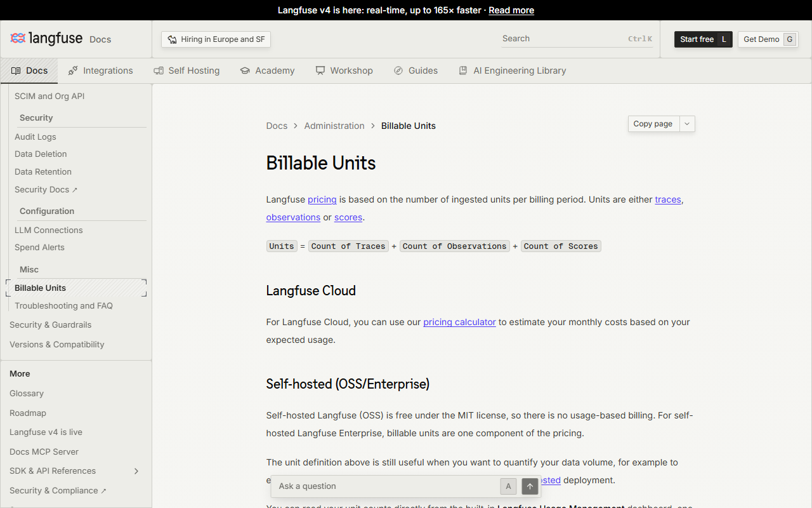Select LLM Connections in sidebar
Viewport: 812px width, 508px height.
[49, 230]
